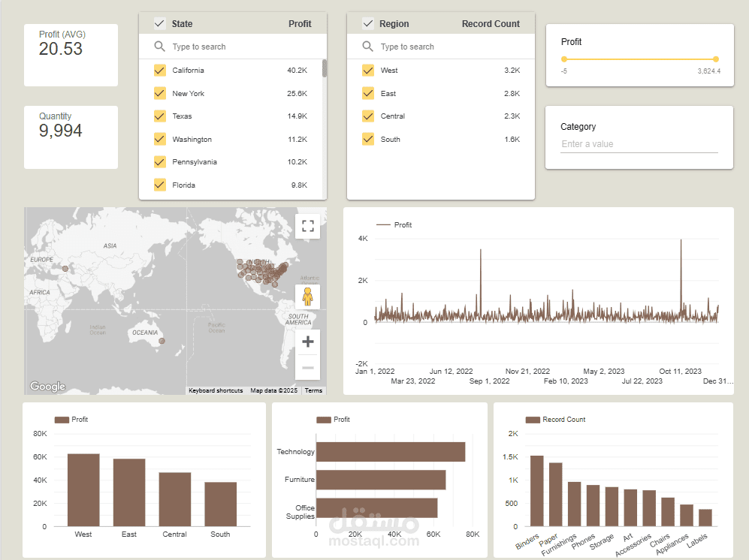
Task: Click the Phones bar in record count chart
Action: coord(593,505)
